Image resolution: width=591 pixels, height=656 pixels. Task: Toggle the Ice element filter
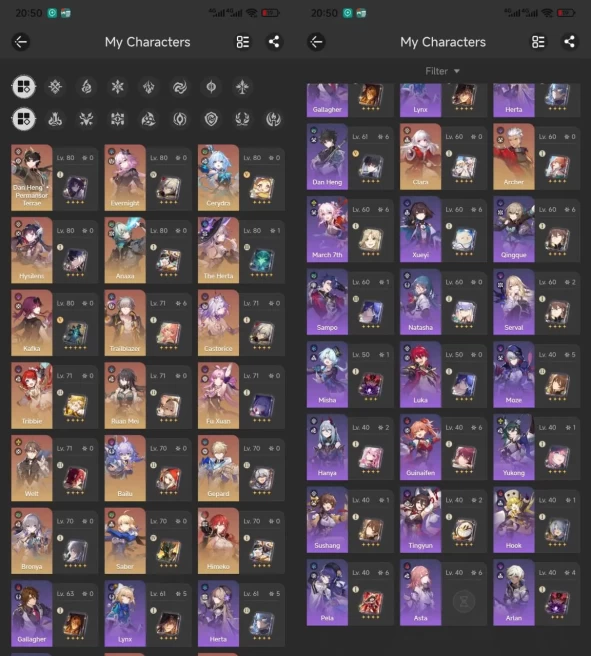pos(118,87)
